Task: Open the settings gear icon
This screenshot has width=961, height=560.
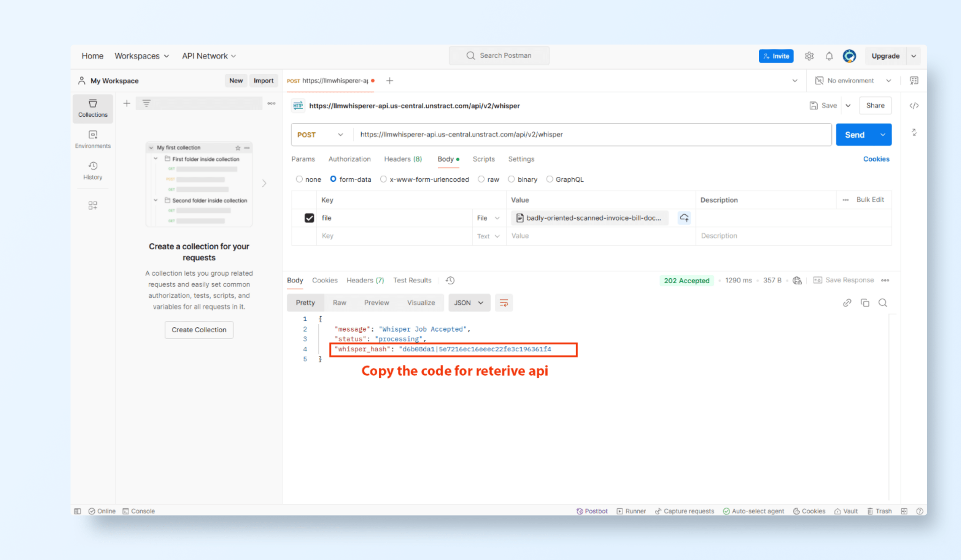Action: 809,56
